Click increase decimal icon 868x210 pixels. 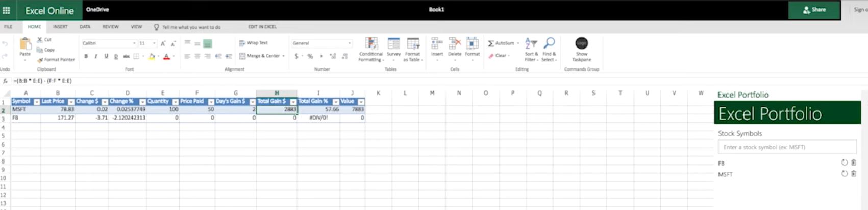point(333,56)
